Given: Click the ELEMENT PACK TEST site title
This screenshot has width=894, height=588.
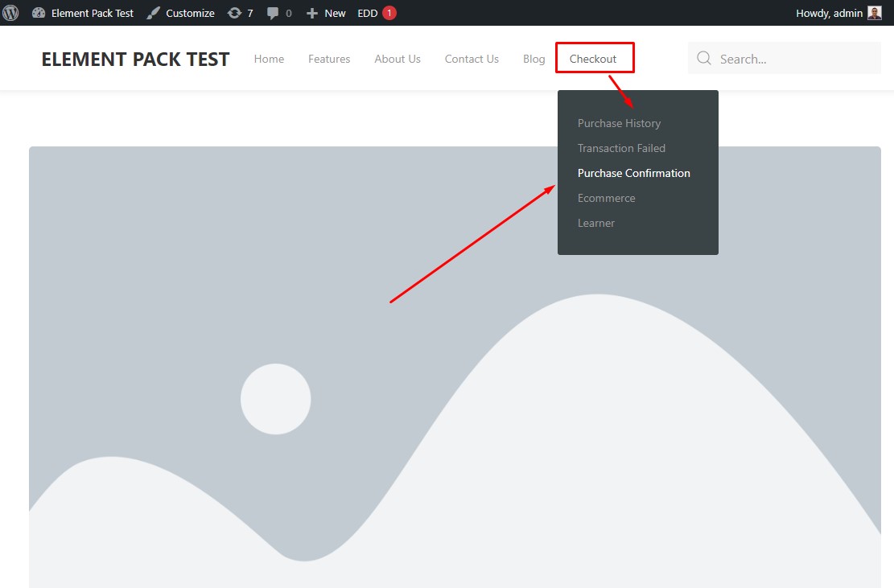Looking at the screenshot, I should point(134,58).
